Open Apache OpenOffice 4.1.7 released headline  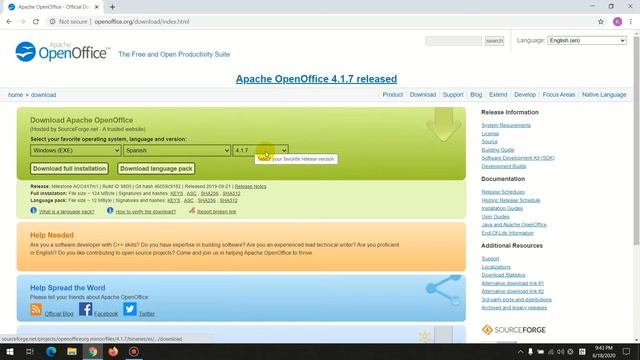316,79
